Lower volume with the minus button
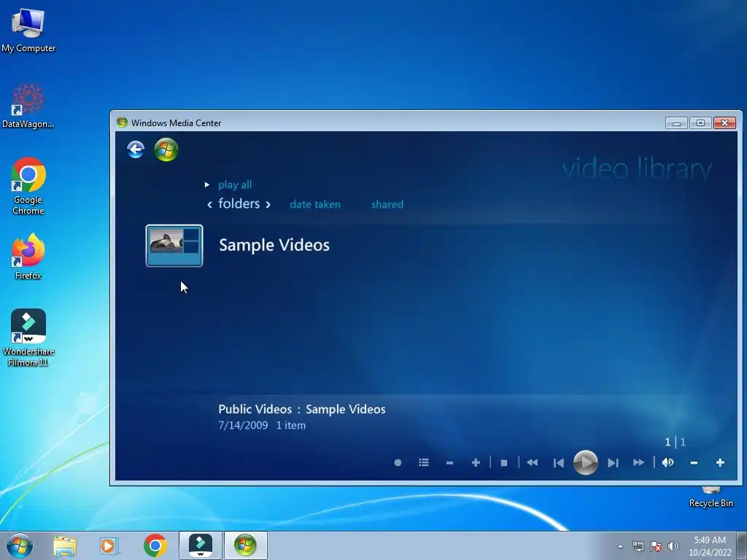This screenshot has height=560, width=747. [x=694, y=463]
